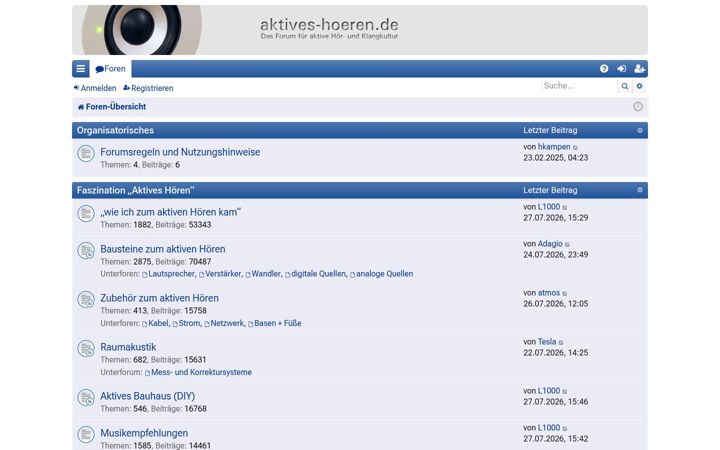Viewport: 720px width, 450px height.
Task: Open „wie ich zum aktiven Hören kam“ forum
Action: click(x=170, y=212)
